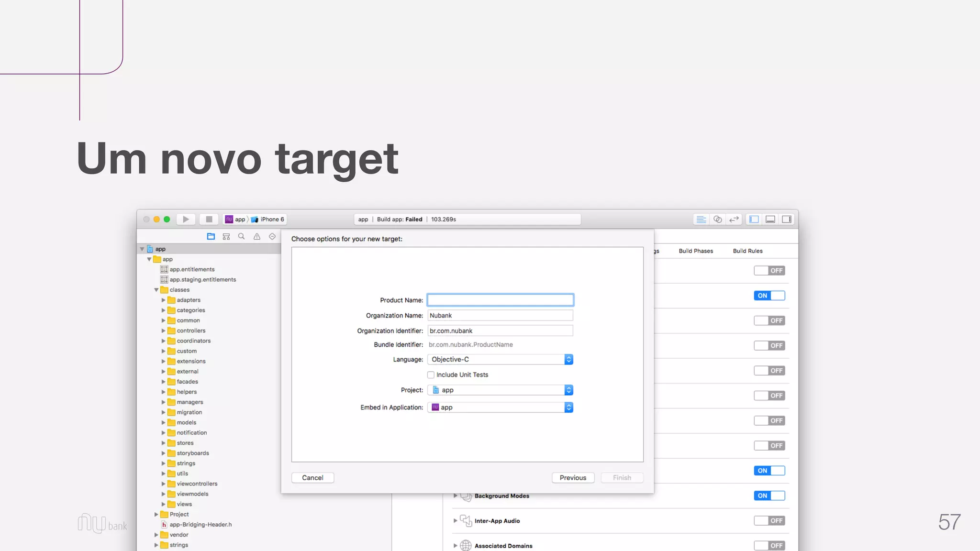Toggle the first OFF capability switch

(x=769, y=271)
